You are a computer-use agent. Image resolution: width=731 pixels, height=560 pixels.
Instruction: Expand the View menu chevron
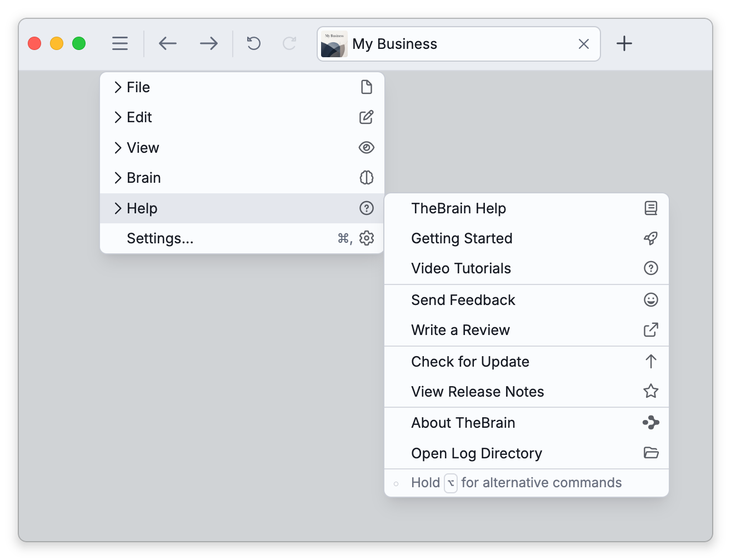[118, 148]
